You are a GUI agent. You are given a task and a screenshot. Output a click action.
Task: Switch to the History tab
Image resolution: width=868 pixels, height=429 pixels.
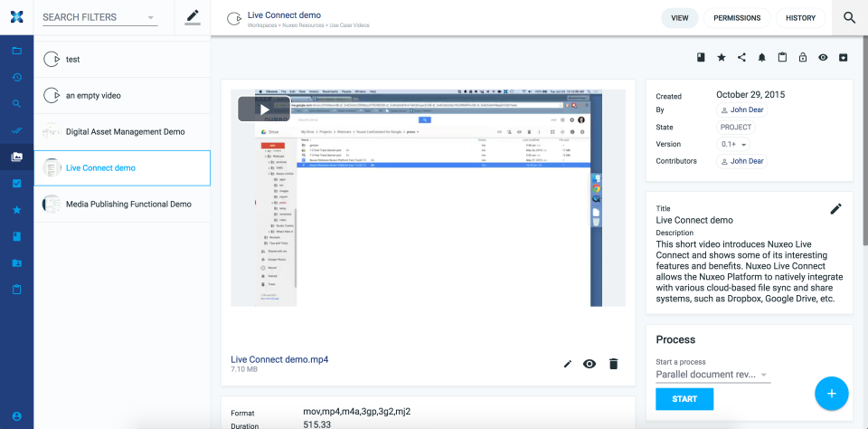[x=800, y=18]
